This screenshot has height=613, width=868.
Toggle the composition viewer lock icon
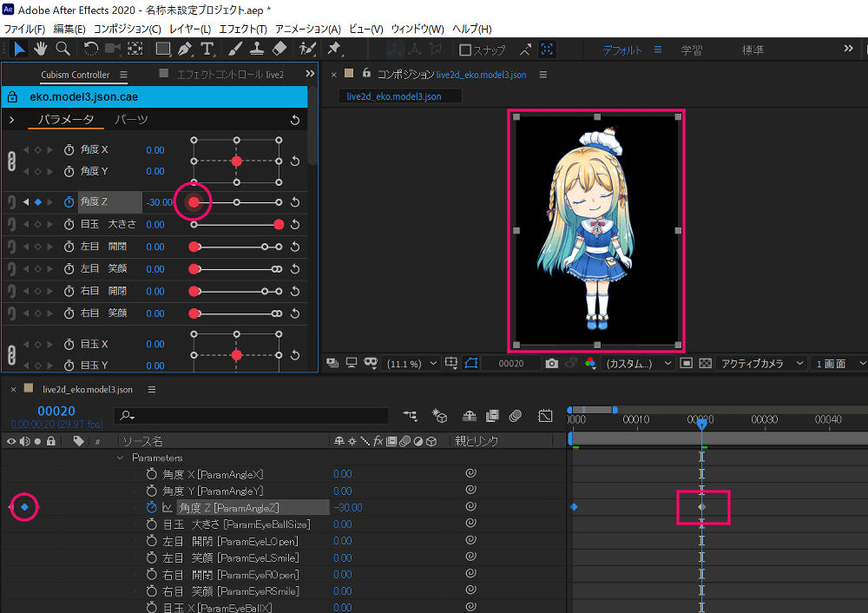tap(366, 73)
